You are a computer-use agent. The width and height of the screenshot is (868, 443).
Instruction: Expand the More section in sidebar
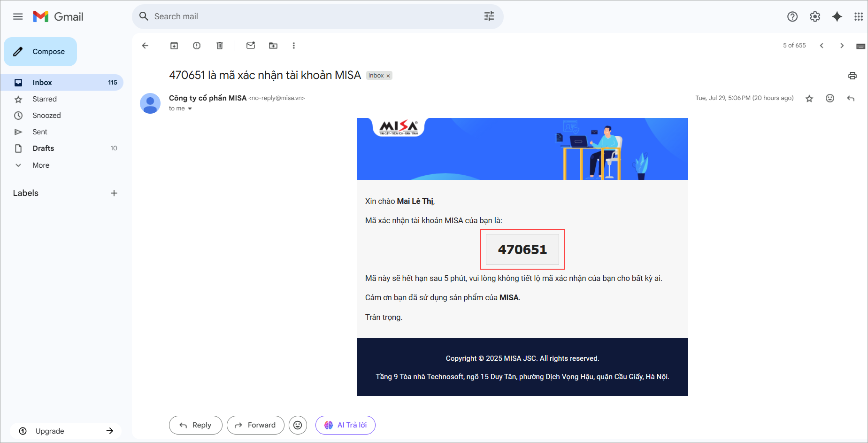(41, 165)
